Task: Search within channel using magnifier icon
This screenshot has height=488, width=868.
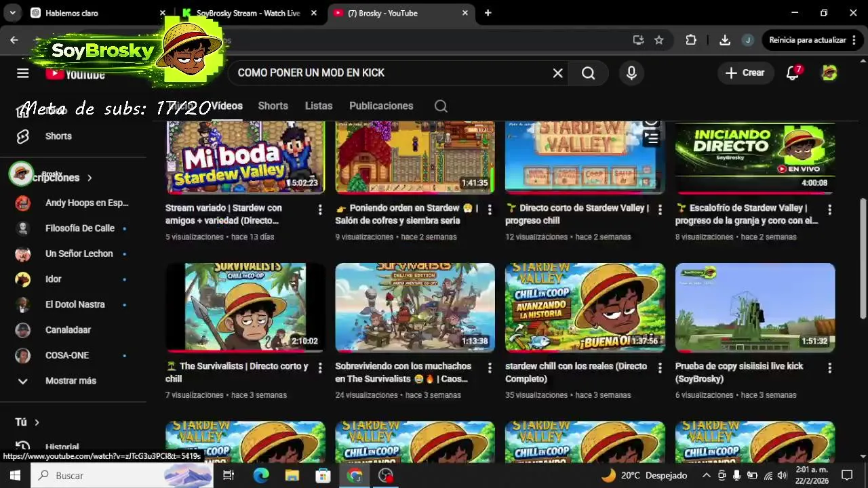Action: point(441,106)
